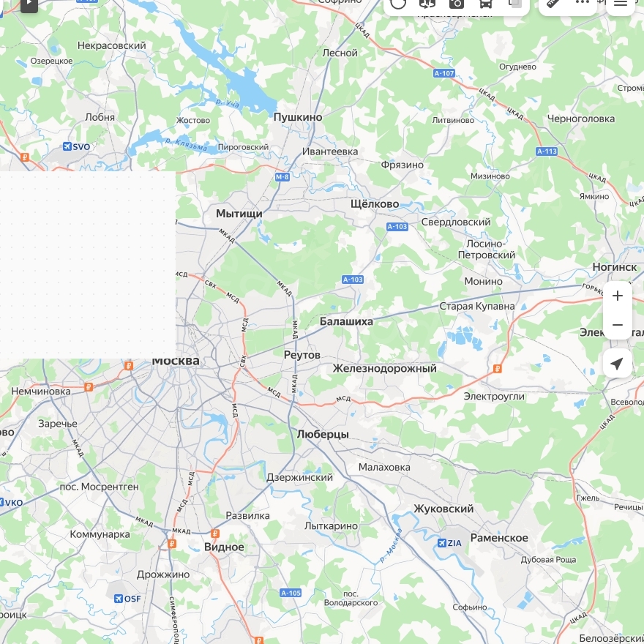This screenshot has width=644, height=644.
Task: Select the Жостово label
Action: tap(193, 120)
